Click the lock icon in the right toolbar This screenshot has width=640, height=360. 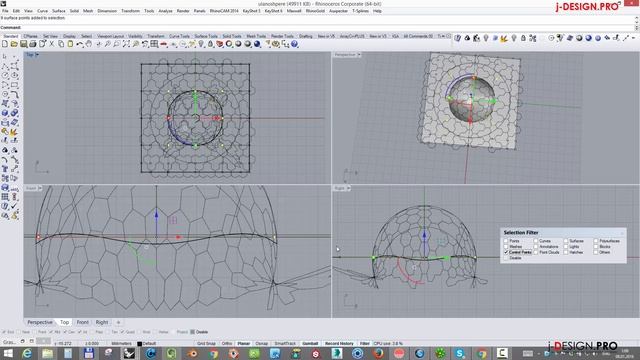click(x=523, y=38)
